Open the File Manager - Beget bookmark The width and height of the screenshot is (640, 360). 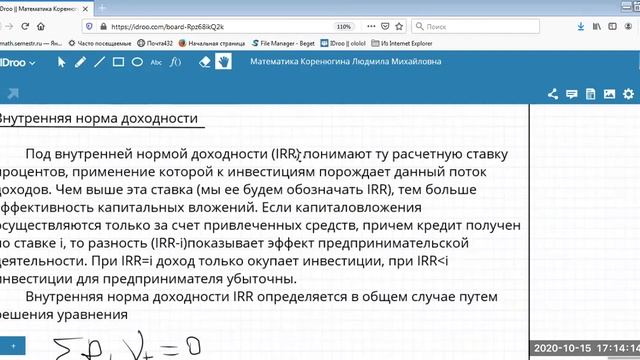point(283,43)
